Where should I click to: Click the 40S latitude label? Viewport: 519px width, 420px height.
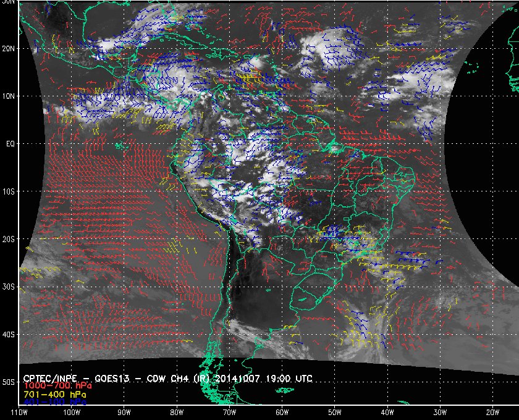click(9, 334)
